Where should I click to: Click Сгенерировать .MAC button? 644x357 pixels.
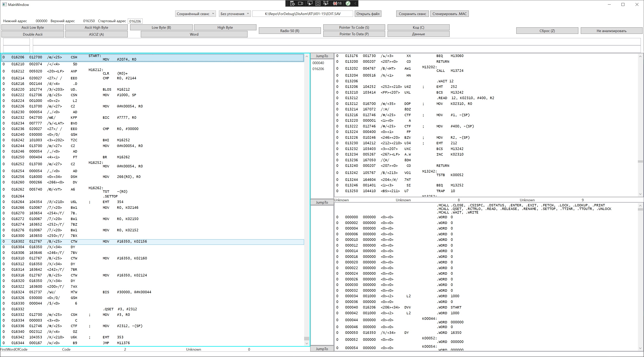[449, 14]
